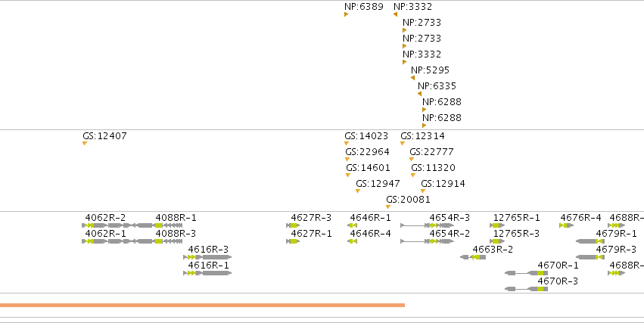644x323 pixels.
Task: Click the orange horizontal bar feature
Action: coord(203,306)
